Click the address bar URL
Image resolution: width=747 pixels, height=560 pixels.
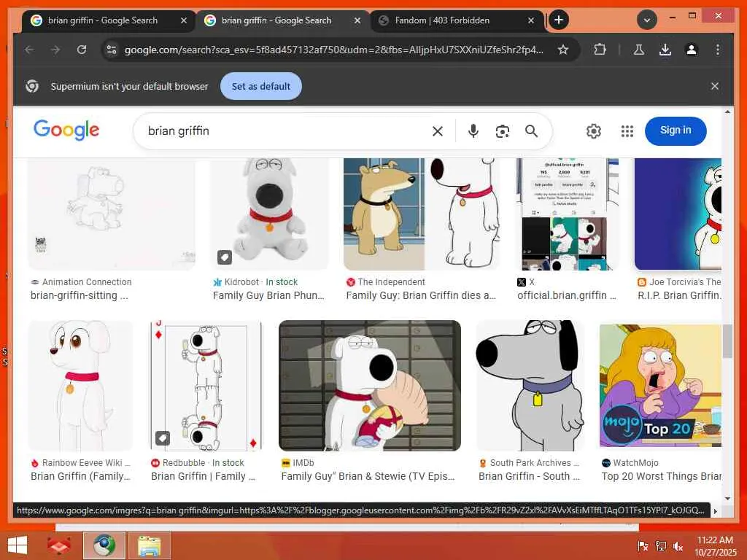tap(333, 50)
